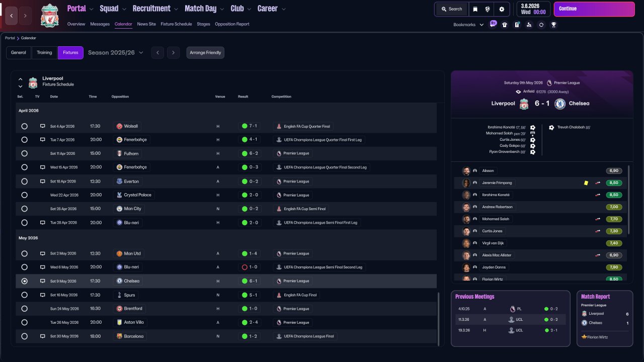644x362 pixels.
Task: Click the goal ball icon beside Trevoh Chalobah
Action: point(551,127)
